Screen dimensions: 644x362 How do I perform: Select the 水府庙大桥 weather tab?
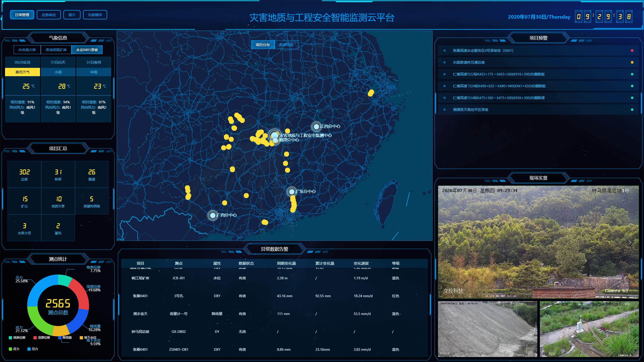27,50
